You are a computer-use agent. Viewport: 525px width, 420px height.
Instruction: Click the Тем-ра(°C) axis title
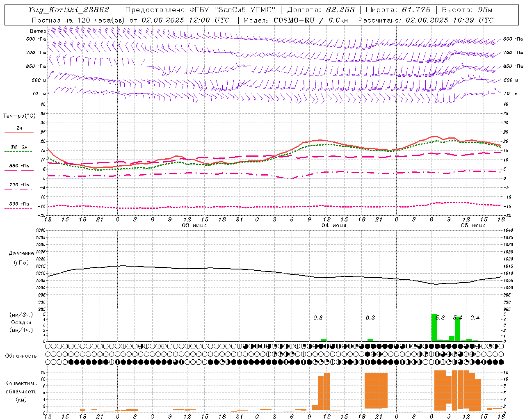19,116
